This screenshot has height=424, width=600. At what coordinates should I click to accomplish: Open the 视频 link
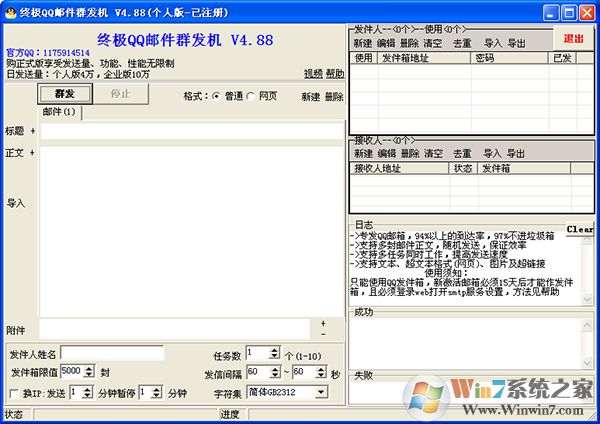click(313, 74)
